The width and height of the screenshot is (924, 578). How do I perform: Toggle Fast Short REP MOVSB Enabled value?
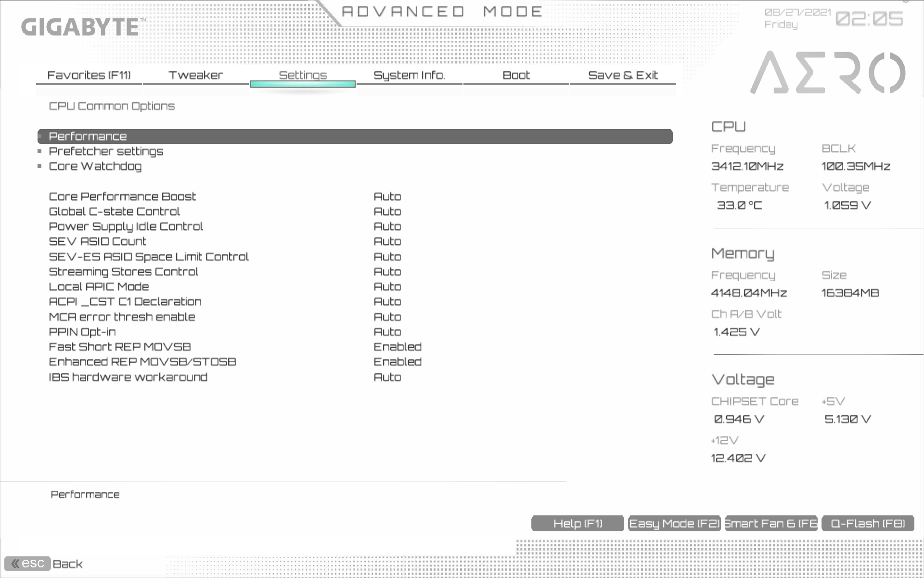[398, 347]
